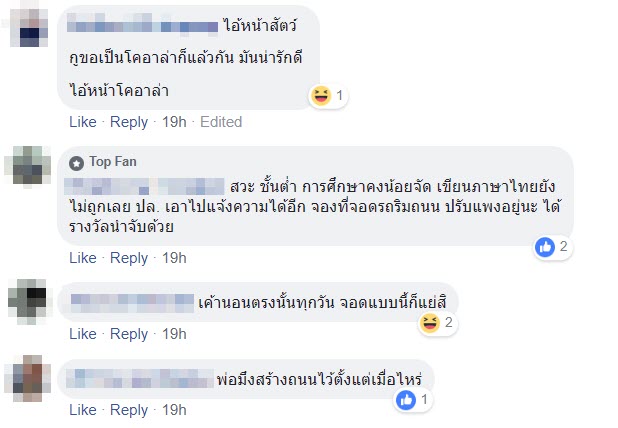Like the last comment
Screen dimensions: 618x428
[83, 410]
